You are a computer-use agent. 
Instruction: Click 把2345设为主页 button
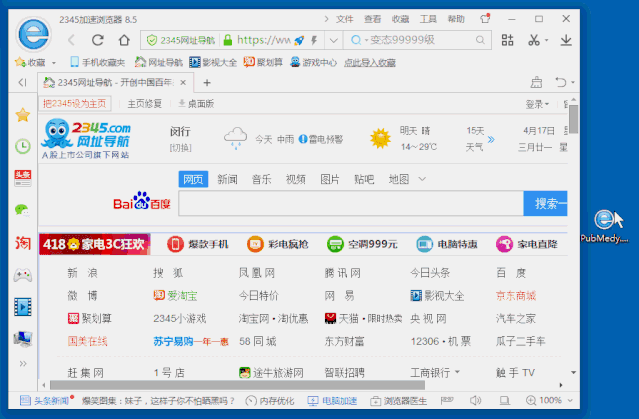[x=75, y=104]
